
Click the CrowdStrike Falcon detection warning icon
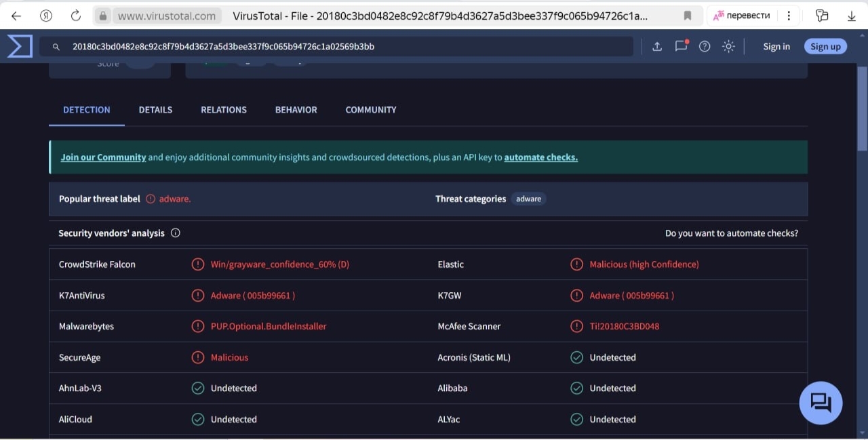(198, 264)
